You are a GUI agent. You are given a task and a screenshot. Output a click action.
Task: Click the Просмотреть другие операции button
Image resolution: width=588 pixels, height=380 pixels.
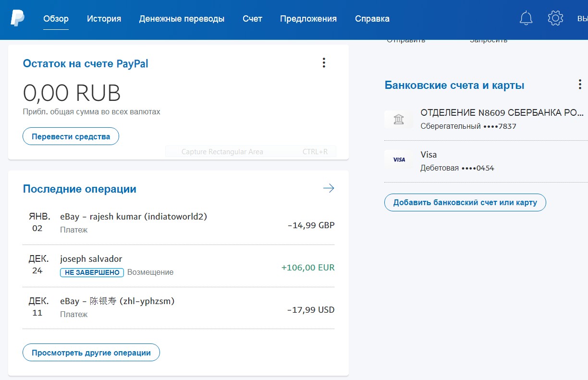(91, 353)
